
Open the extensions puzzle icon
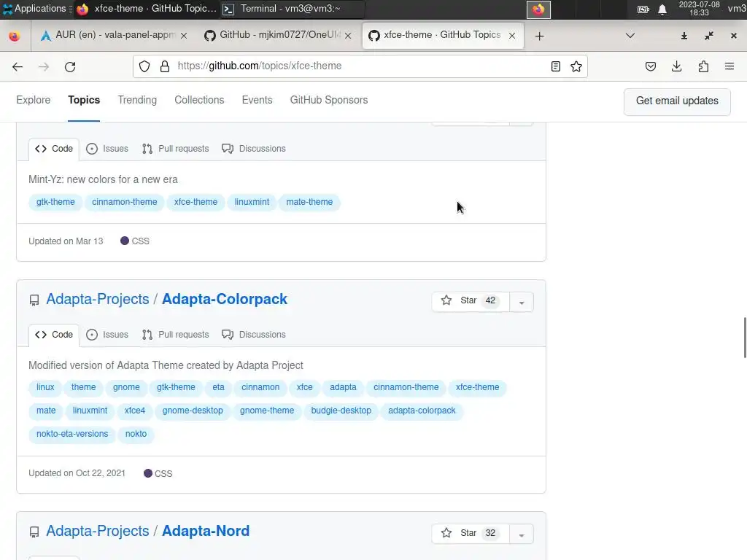pos(703,66)
